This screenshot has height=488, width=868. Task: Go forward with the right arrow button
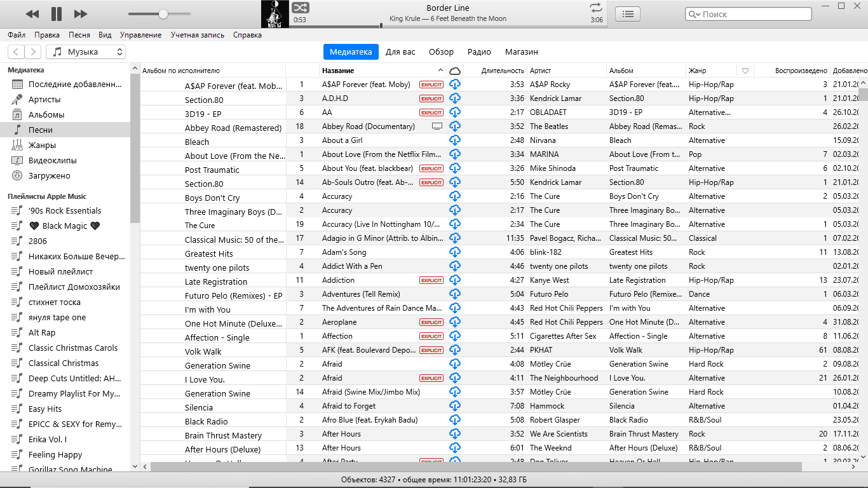33,52
